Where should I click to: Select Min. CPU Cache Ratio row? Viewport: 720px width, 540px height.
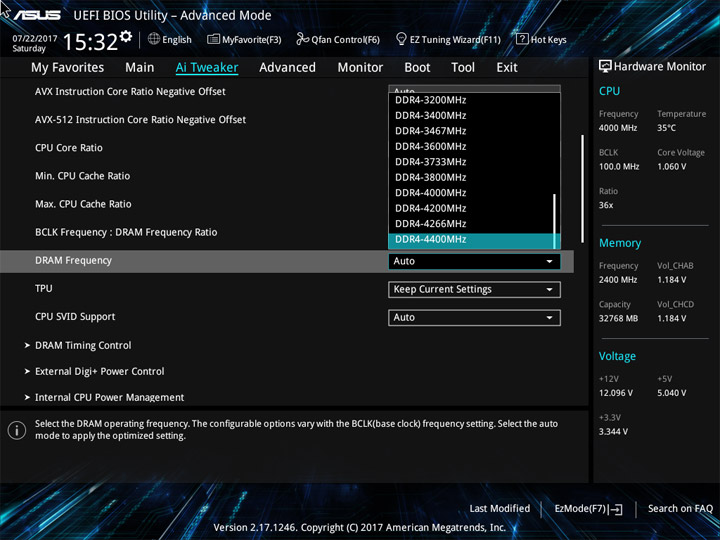pyautogui.click(x=83, y=176)
